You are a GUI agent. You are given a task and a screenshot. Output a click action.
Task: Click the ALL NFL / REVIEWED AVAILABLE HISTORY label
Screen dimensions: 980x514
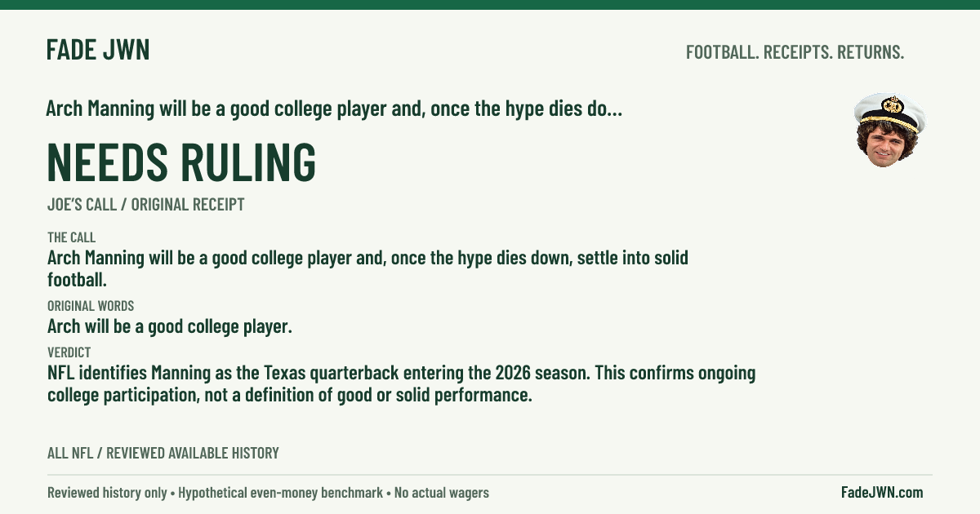click(163, 453)
